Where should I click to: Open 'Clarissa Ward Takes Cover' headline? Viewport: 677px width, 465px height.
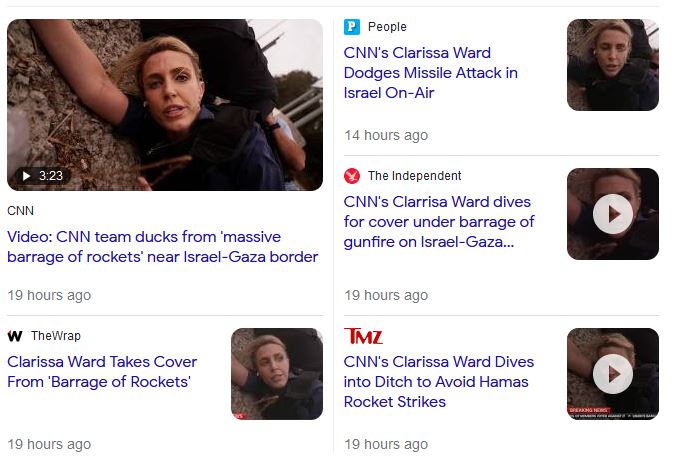102,372
